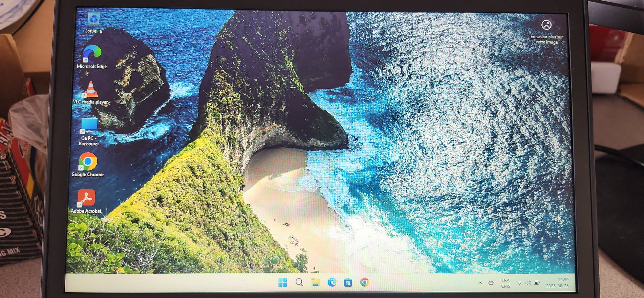Select the VLC media player shortcut

[x=90, y=90]
